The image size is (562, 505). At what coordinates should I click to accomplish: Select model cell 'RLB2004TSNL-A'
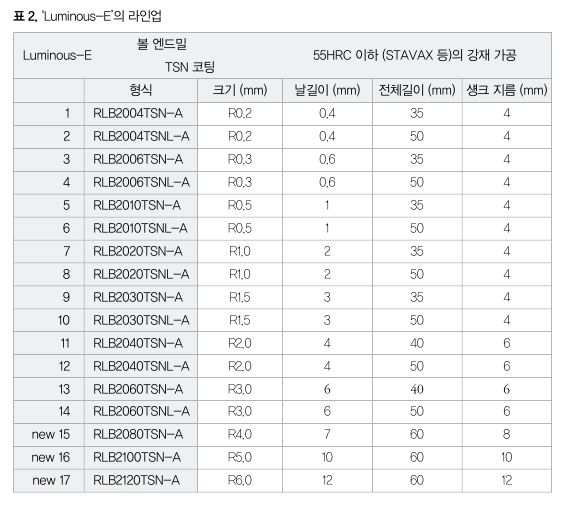(x=141, y=136)
